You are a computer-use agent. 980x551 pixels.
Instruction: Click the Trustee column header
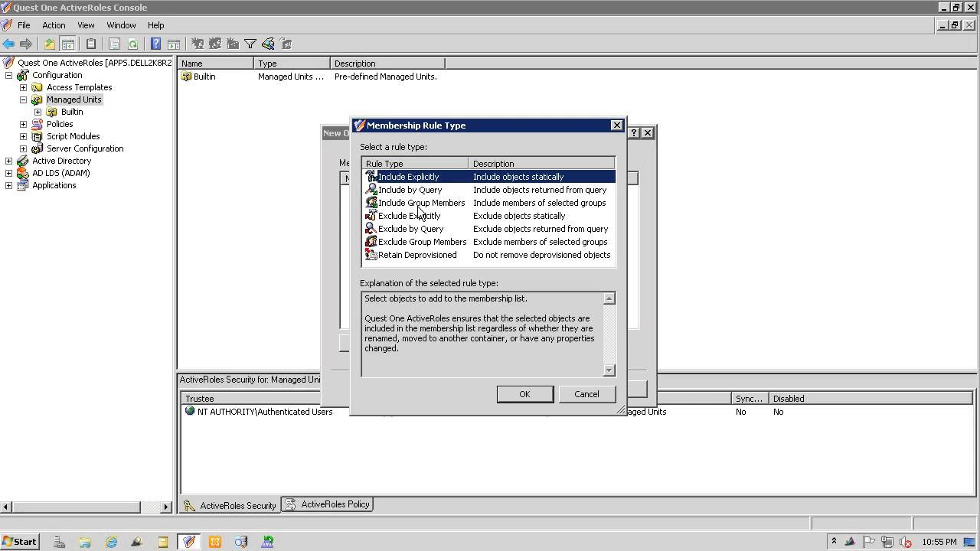pos(250,398)
